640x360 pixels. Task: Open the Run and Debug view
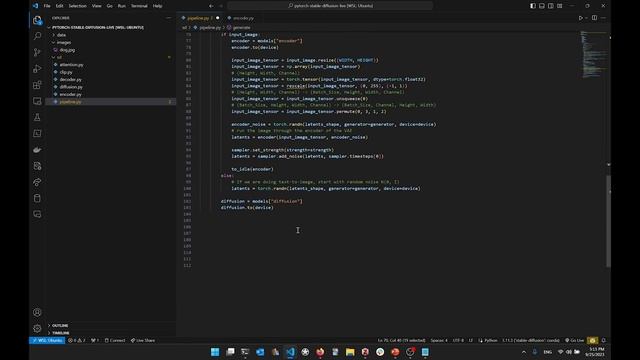click(37, 69)
